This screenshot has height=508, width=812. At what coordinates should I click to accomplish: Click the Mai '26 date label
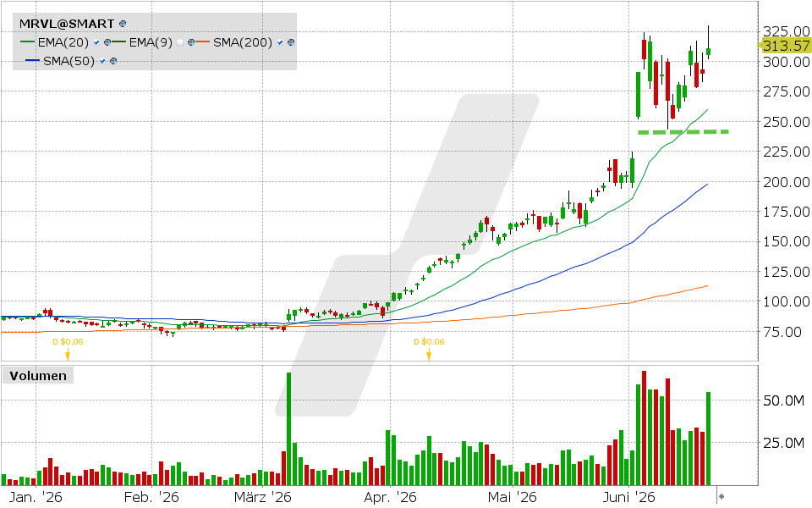tap(513, 498)
